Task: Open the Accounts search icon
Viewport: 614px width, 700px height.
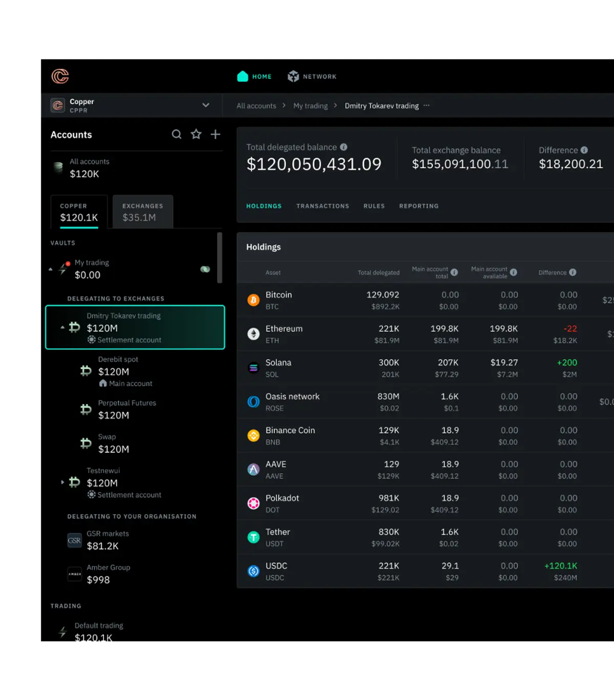Action: tap(177, 134)
